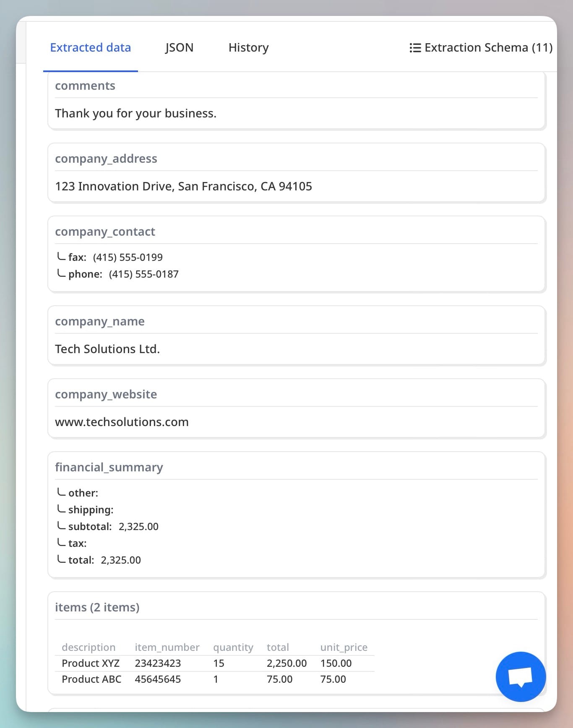The height and width of the screenshot is (728, 573).
Task: Open Extraction Schema (11) panel
Action: pyautogui.click(x=488, y=48)
